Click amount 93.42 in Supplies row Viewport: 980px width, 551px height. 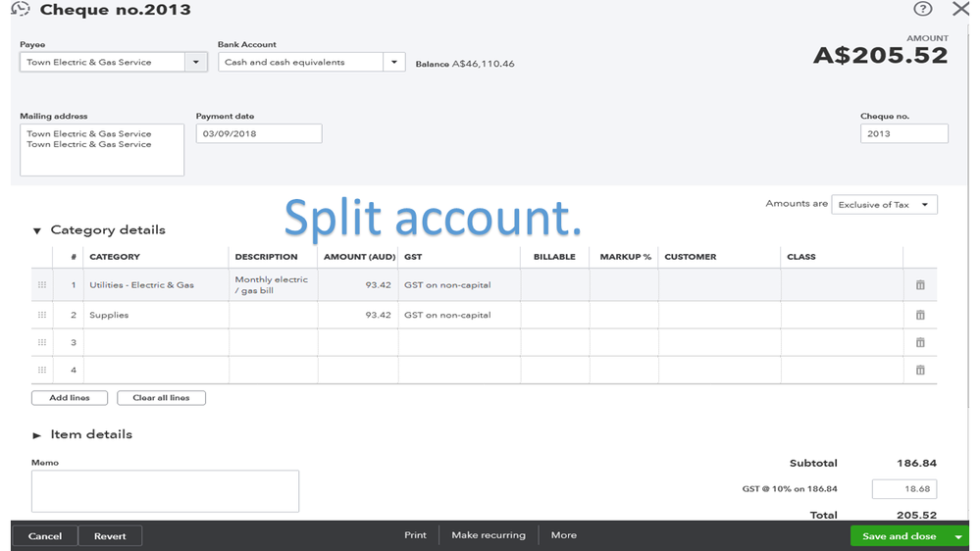pyautogui.click(x=358, y=315)
